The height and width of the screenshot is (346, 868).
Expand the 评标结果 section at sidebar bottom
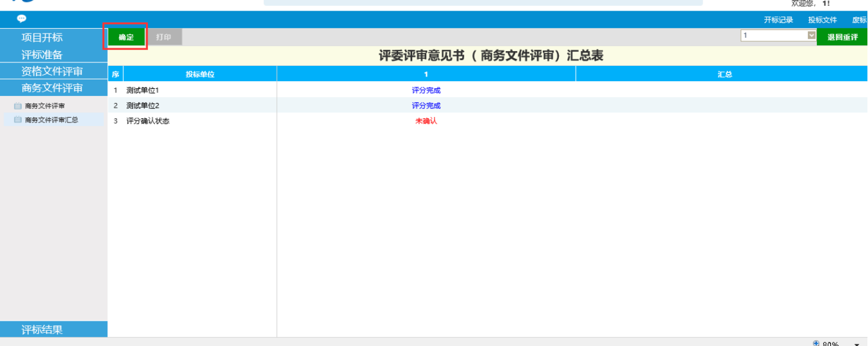[x=42, y=330]
